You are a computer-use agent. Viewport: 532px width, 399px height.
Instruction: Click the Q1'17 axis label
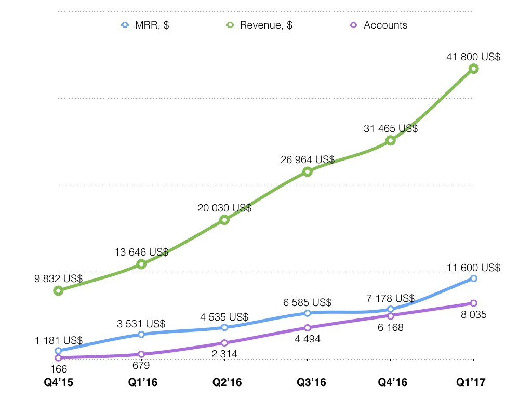472,382
